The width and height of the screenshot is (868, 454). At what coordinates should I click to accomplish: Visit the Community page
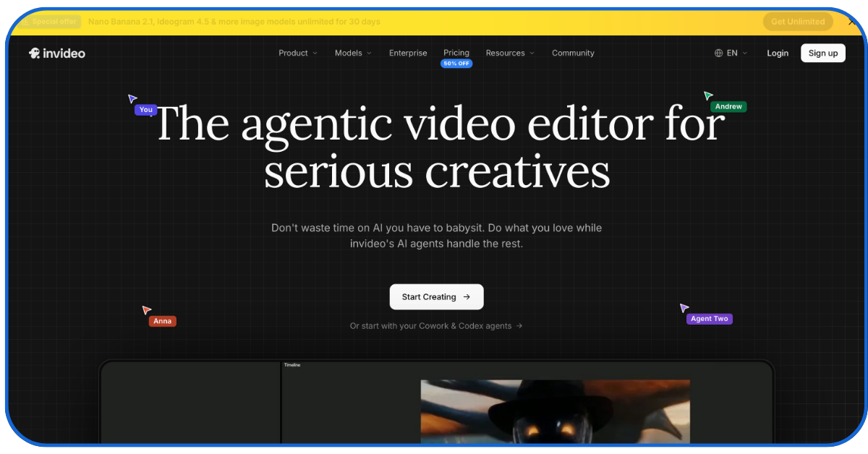click(x=573, y=53)
